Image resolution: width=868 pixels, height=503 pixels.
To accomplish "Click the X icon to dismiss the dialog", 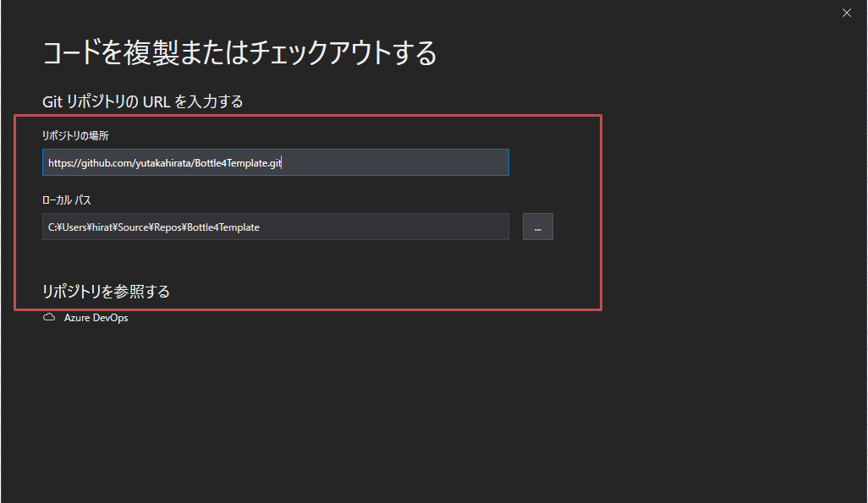I will (846, 13).
